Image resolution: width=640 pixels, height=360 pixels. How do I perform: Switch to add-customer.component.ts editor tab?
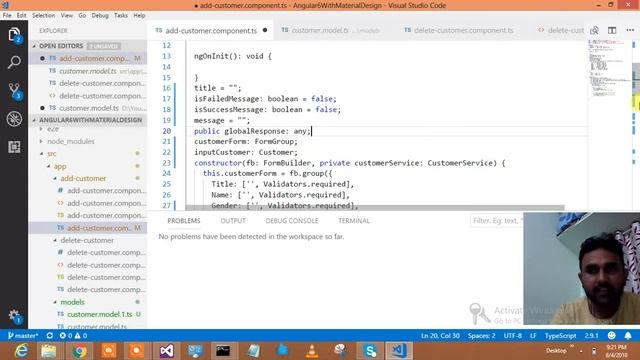click(211, 30)
